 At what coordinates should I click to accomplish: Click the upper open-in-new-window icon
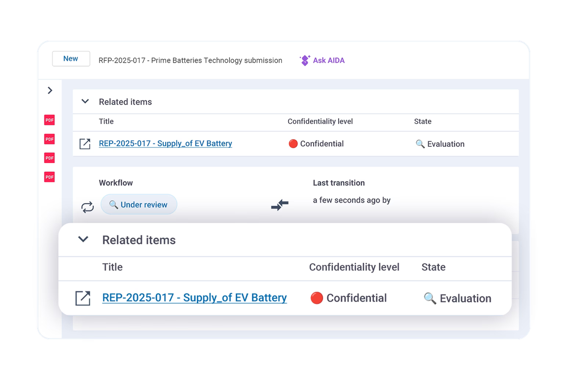85,144
